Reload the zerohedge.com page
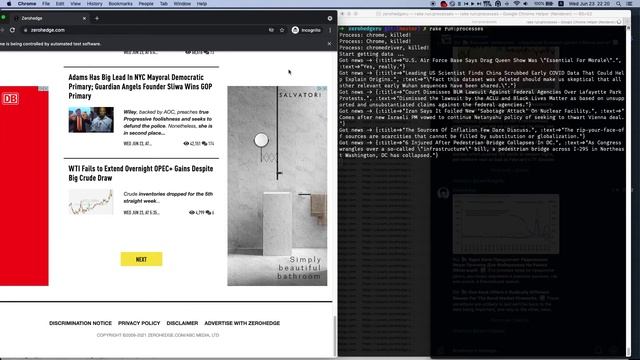 tap(12, 30)
